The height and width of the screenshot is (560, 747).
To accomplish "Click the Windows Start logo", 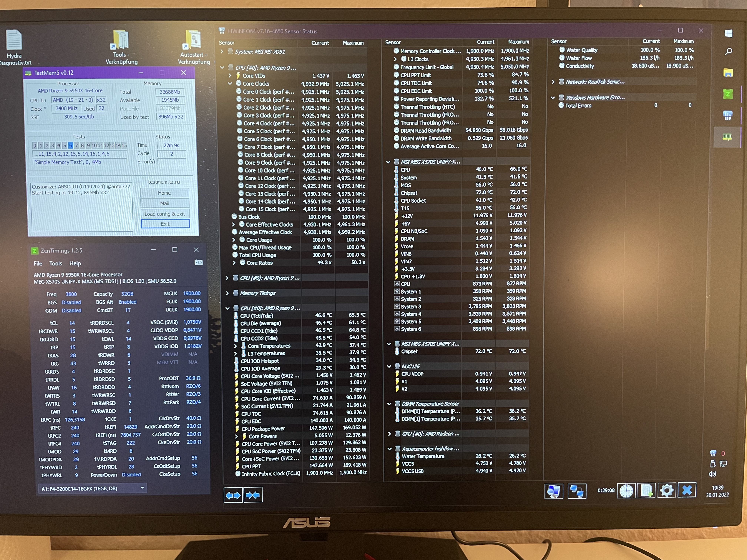I will [x=728, y=33].
